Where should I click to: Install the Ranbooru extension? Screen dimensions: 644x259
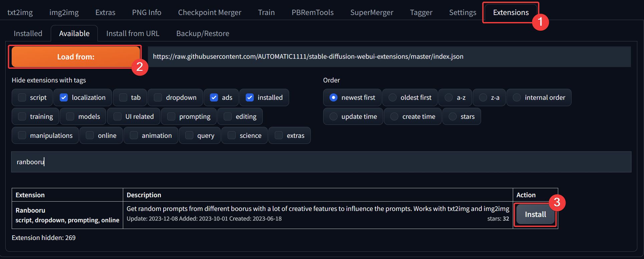(x=535, y=214)
